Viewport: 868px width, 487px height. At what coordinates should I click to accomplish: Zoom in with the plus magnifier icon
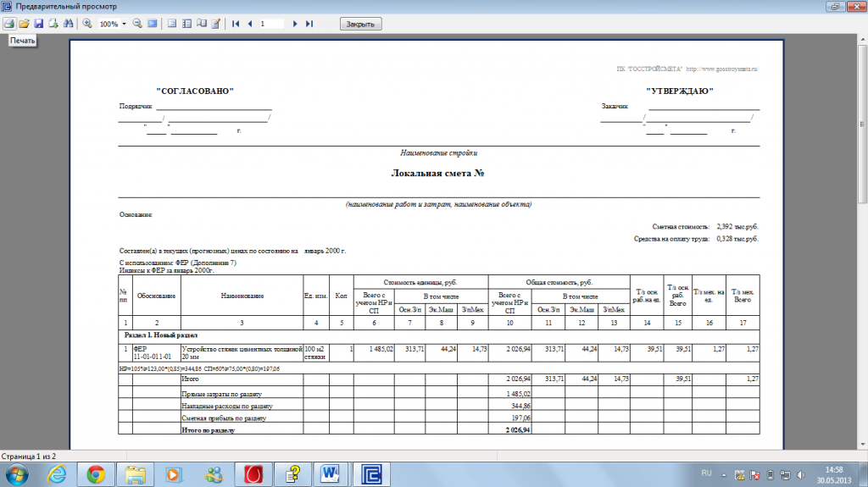point(87,24)
